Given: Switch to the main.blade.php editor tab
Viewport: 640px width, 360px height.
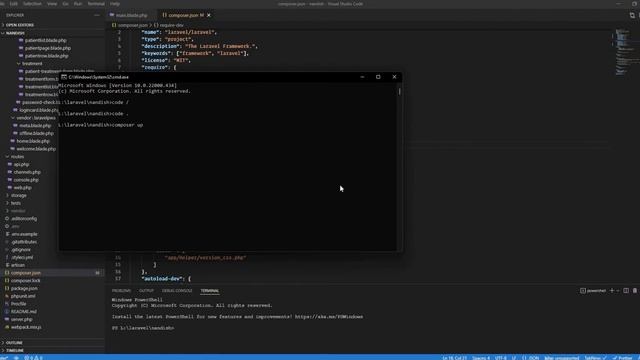Looking at the screenshot, I should click(x=131, y=15).
